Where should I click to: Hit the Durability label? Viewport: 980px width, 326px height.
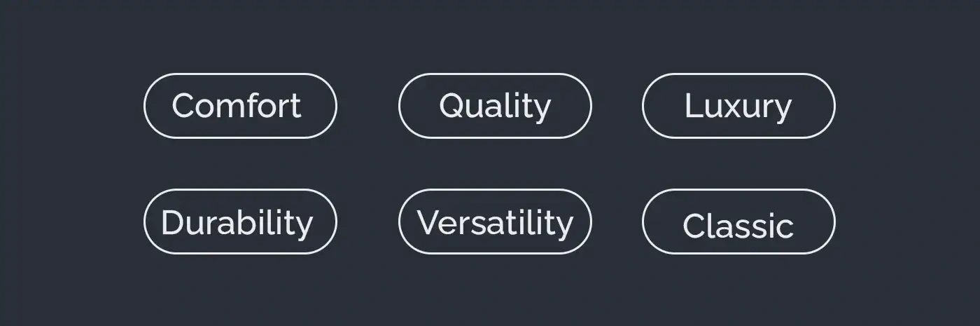point(237,222)
